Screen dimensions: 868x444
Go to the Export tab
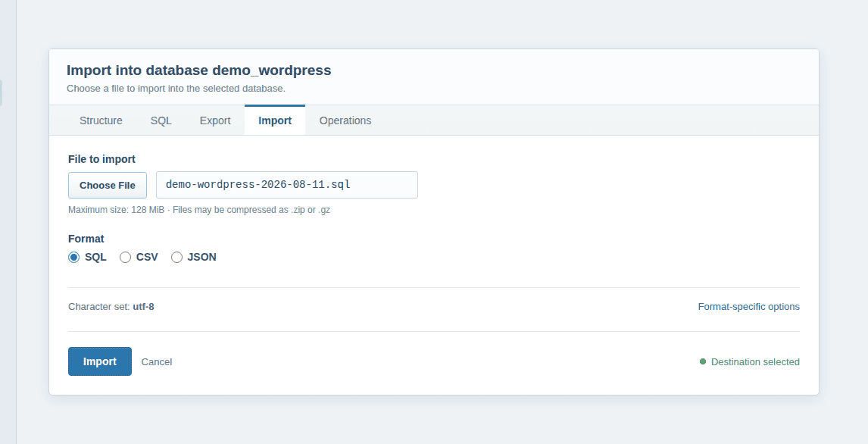(215, 120)
